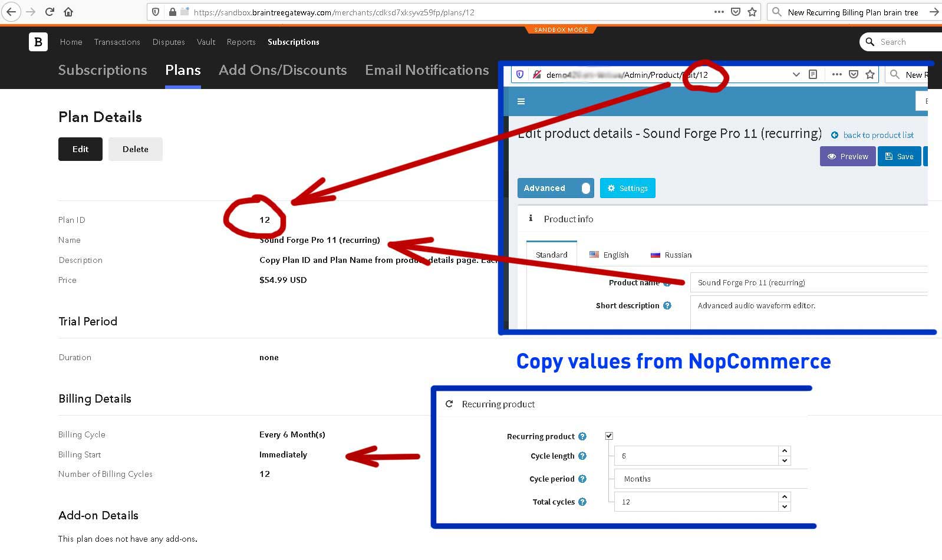Select the Plans sub-tab
The width and height of the screenshot is (942, 560).
pos(183,70)
